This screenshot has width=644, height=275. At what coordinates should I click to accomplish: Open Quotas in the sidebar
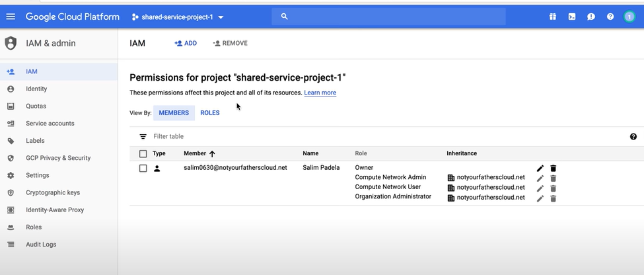59,106
